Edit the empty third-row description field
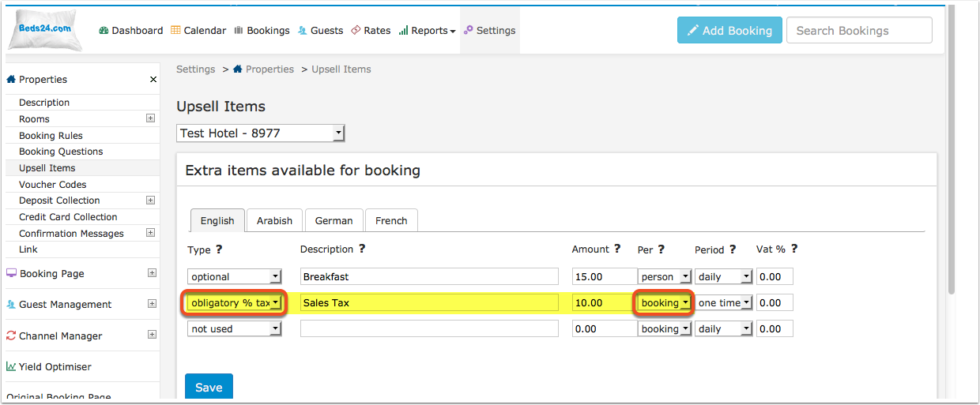 pyautogui.click(x=429, y=329)
